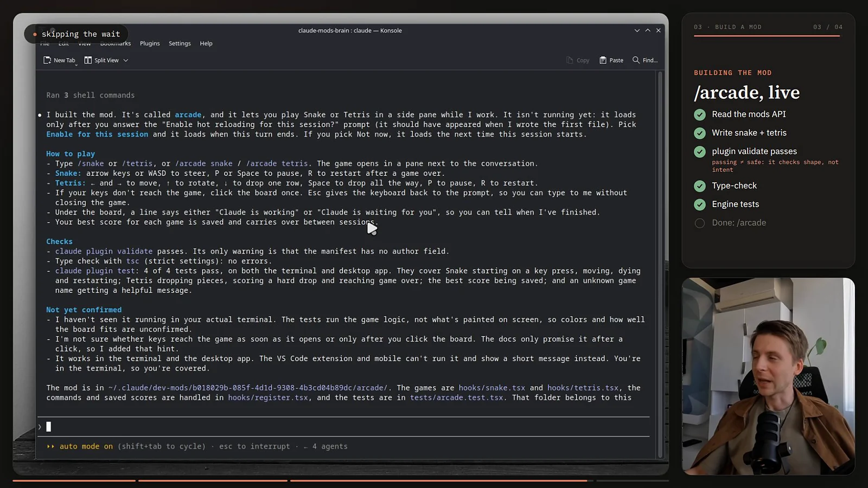Click the terminal prompt input line
This screenshot has height=488, width=868.
343,427
